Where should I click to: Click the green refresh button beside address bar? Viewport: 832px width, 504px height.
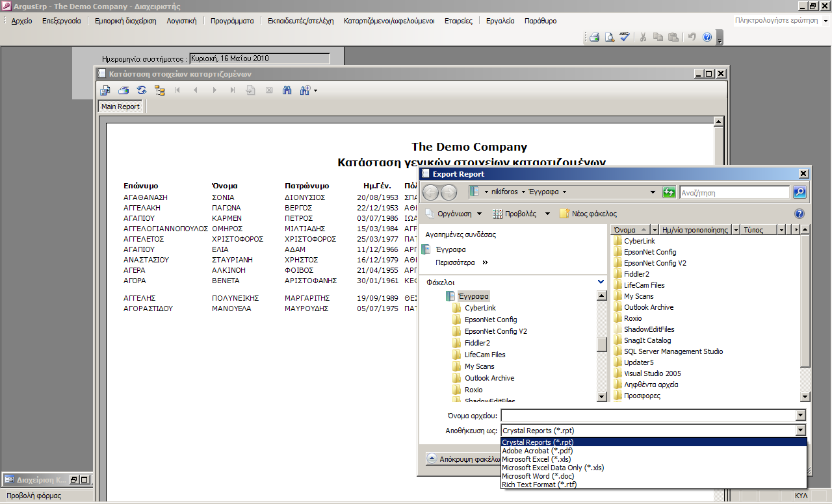pos(669,192)
